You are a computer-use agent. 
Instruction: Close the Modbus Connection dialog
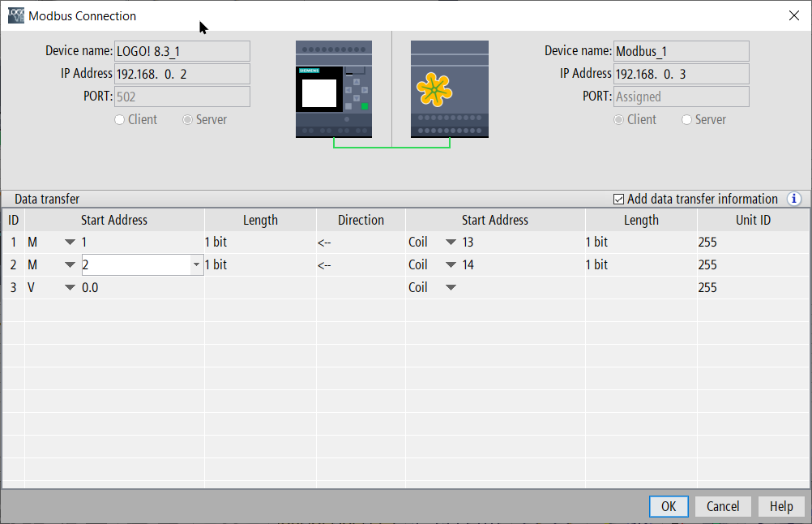point(794,15)
